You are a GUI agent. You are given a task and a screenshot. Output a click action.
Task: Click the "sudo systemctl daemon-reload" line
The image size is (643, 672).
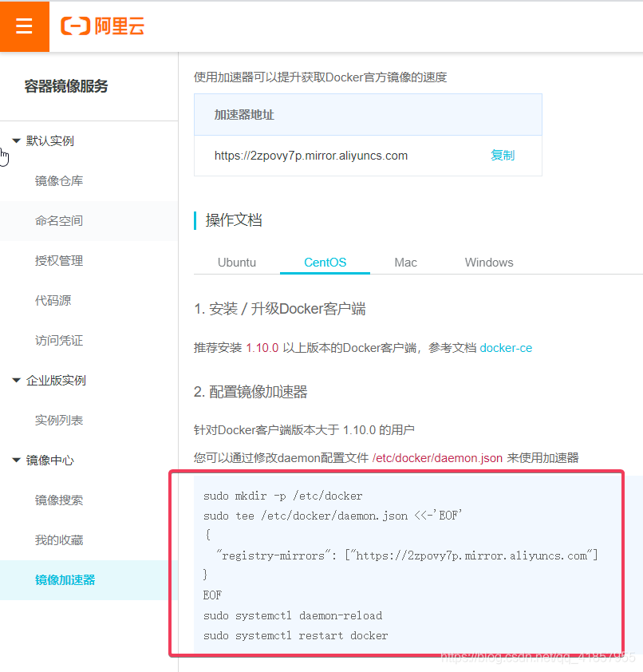[293, 615]
